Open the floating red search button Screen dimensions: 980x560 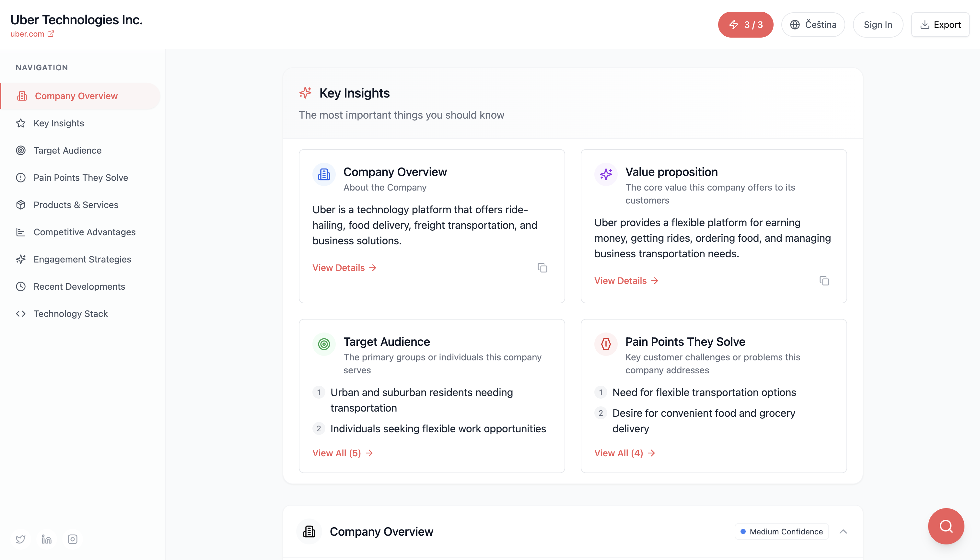[946, 526]
